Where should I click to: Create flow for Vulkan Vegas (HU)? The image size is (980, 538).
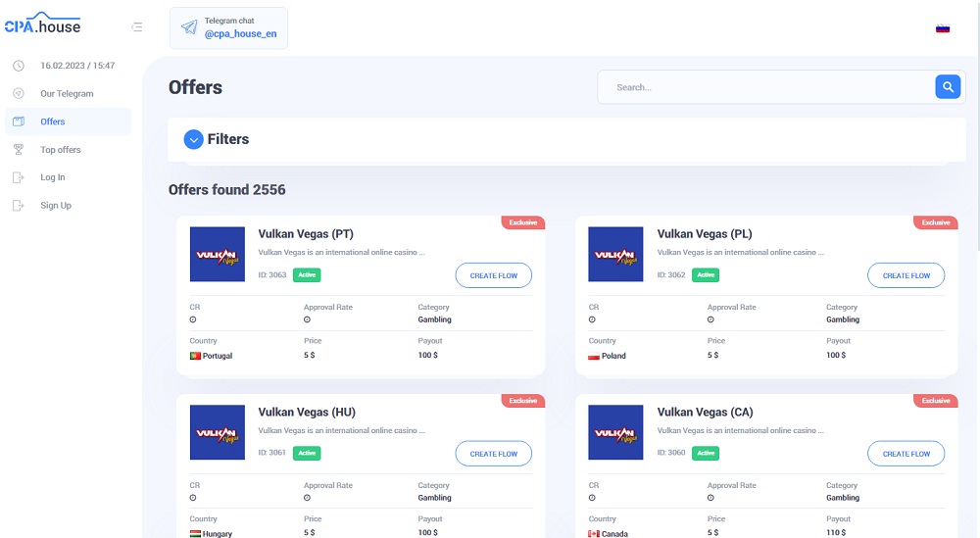494,454
